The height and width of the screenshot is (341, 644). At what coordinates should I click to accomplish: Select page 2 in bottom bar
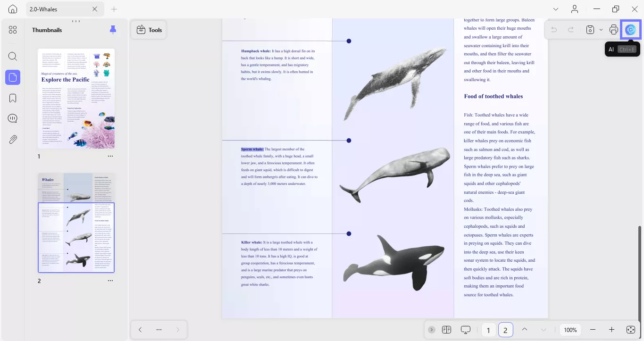coord(505,330)
